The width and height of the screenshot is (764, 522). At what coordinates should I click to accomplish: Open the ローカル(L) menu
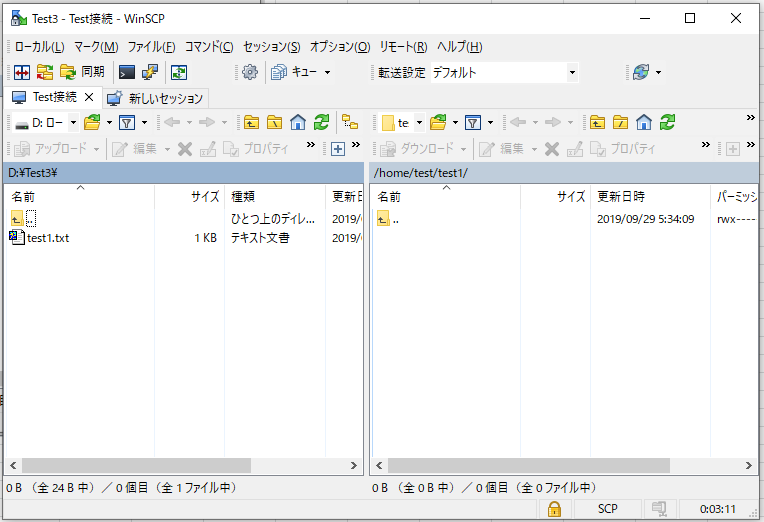click(x=39, y=47)
